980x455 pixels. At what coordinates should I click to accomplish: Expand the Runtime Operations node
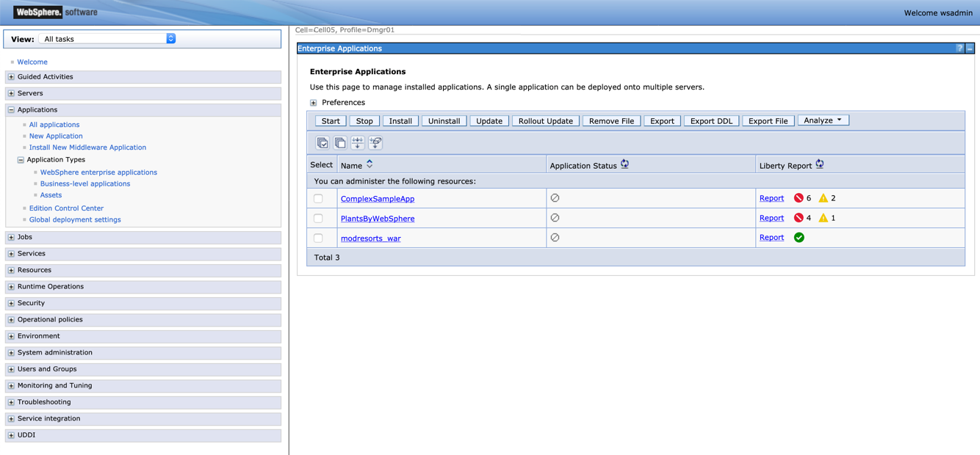[x=11, y=287]
